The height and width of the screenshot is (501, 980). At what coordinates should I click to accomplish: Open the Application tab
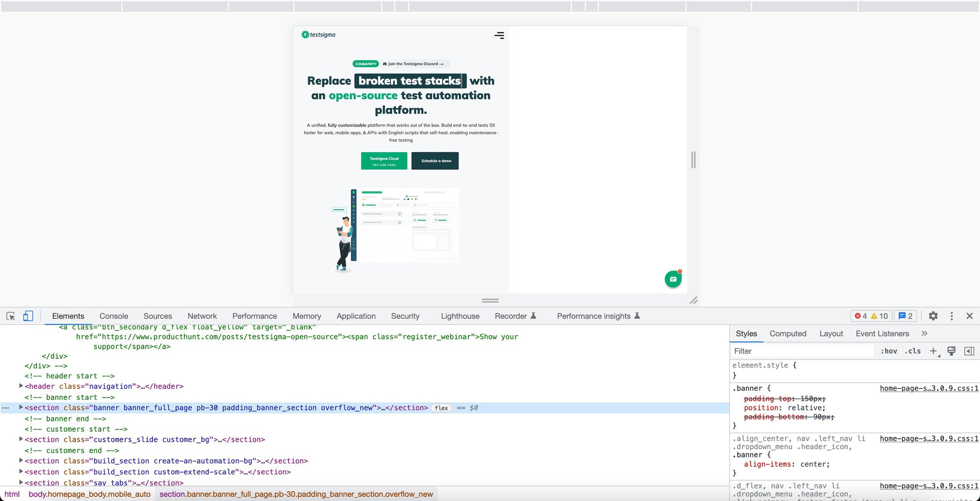click(356, 316)
